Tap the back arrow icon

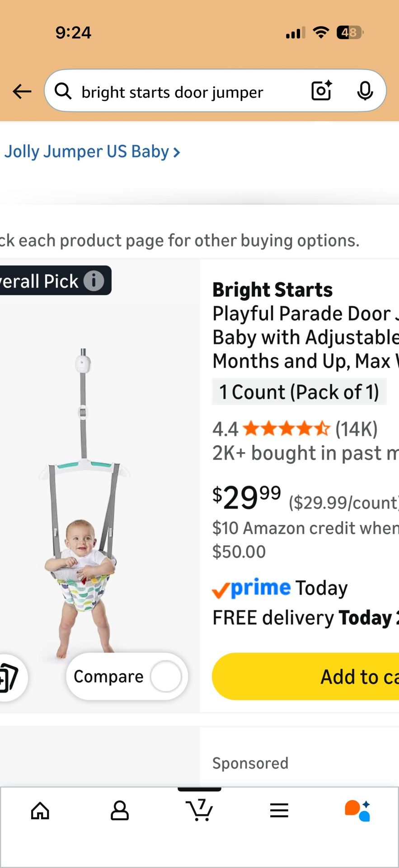click(22, 92)
